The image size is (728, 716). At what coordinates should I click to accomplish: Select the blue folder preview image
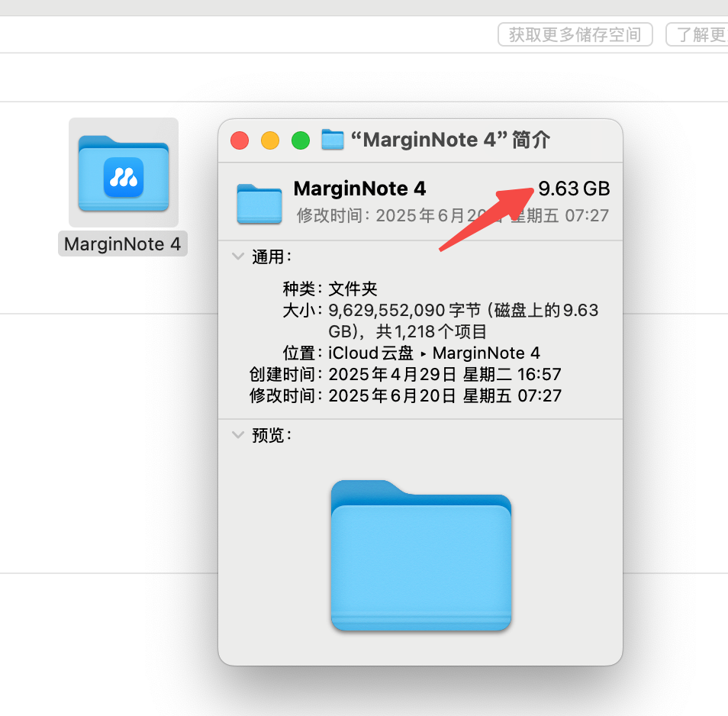pyautogui.click(x=420, y=555)
